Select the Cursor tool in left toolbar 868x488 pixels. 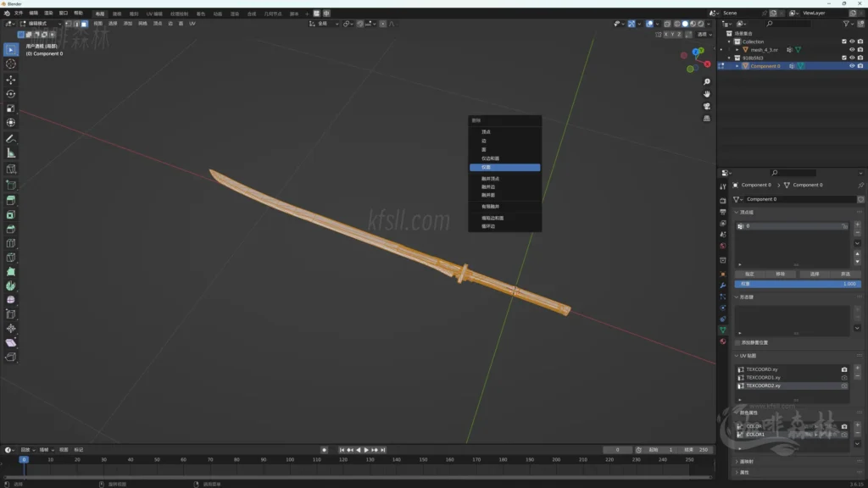[x=11, y=64]
